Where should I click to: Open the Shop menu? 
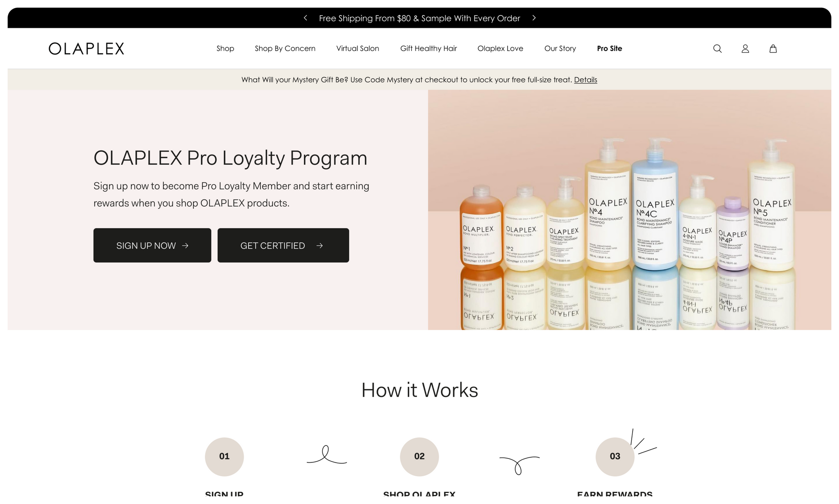tap(225, 48)
